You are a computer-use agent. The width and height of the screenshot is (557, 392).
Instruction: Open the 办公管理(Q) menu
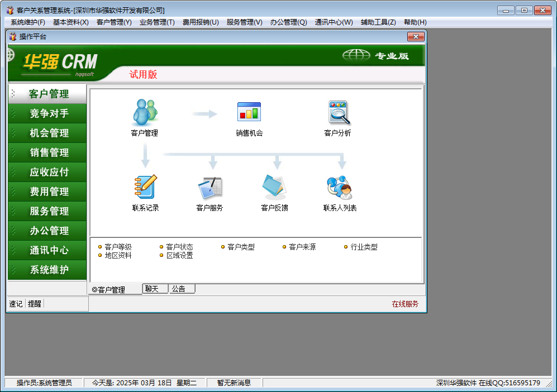pos(288,22)
